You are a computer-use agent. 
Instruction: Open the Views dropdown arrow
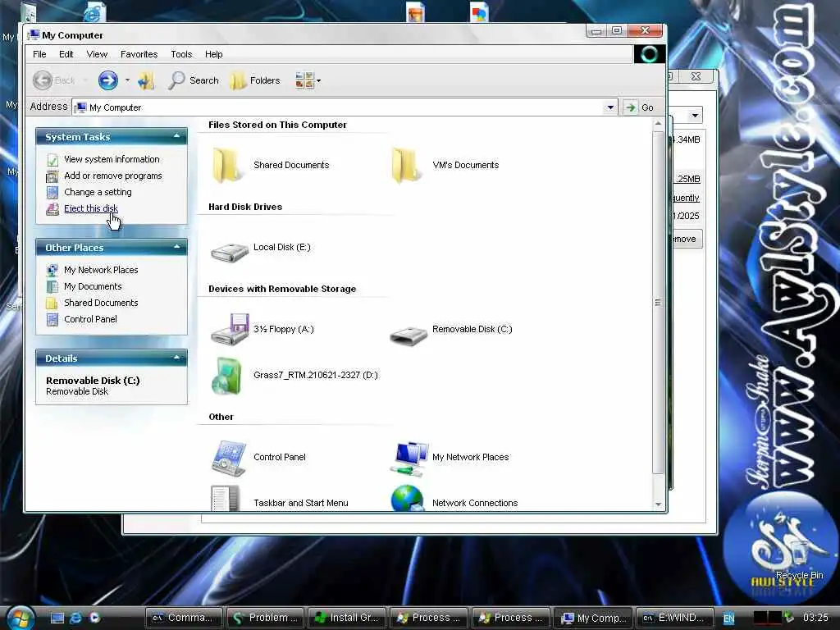coord(319,81)
